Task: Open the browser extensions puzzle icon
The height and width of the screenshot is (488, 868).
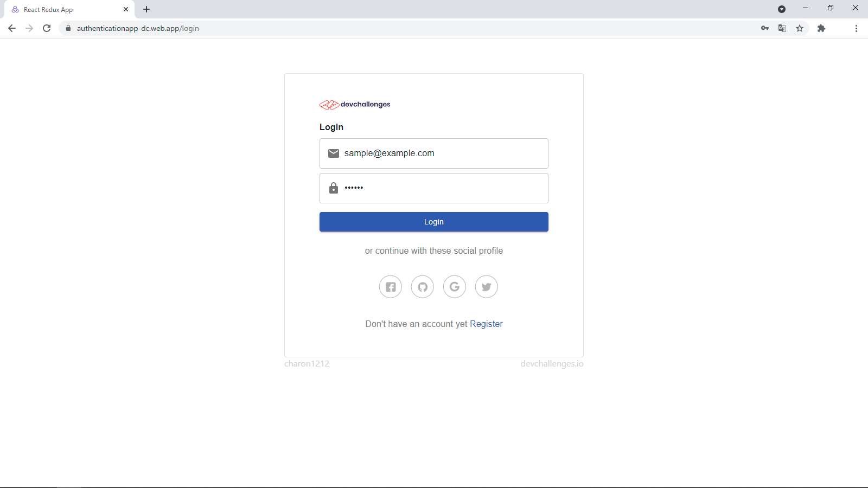Action: pos(821,28)
